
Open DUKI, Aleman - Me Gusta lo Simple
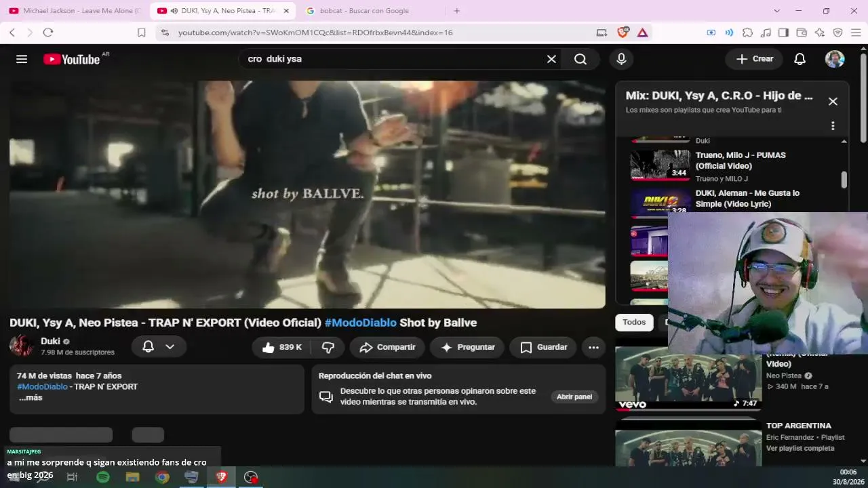pyautogui.click(x=747, y=199)
